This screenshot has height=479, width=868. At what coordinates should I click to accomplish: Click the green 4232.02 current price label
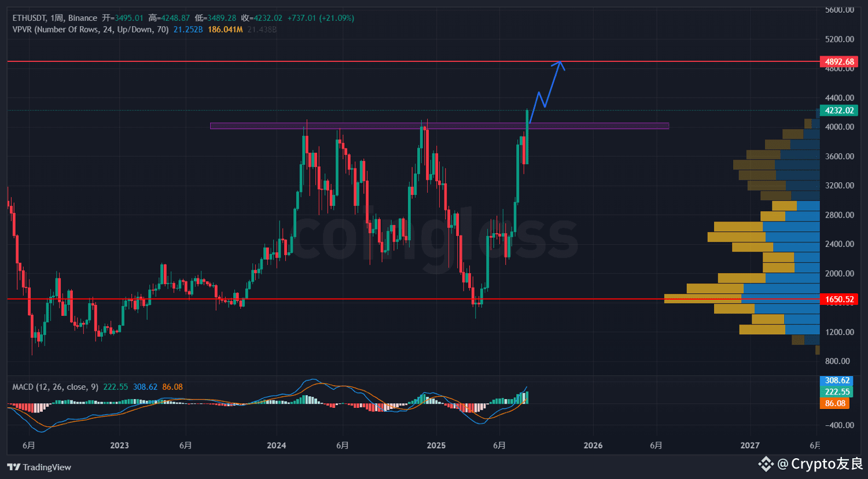839,110
